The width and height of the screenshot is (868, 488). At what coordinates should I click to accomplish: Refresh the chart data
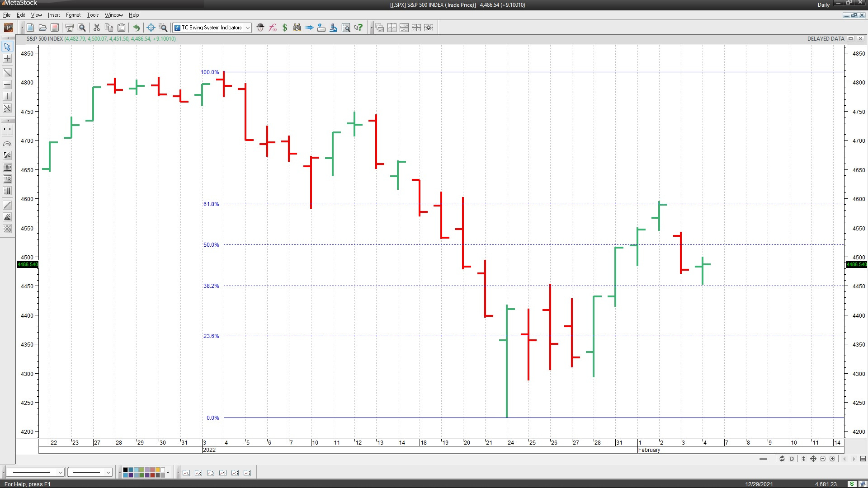pos(782,459)
